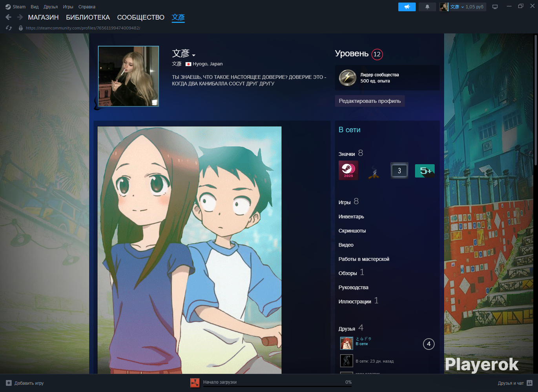Click Редактировать профиль button
Image resolution: width=538 pixels, height=392 pixels.
pos(370,101)
